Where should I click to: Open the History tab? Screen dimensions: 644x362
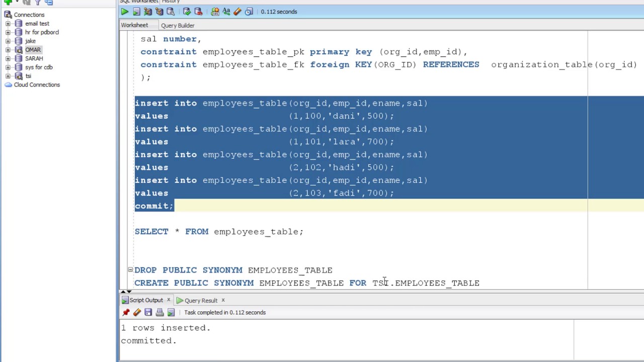pyautogui.click(x=171, y=2)
